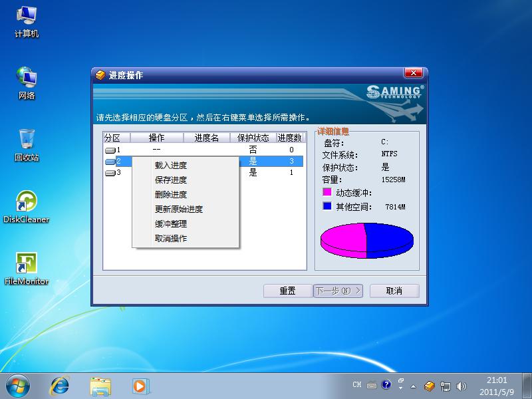
Task: Click 取消操作 in the context menu
Action: click(x=171, y=239)
